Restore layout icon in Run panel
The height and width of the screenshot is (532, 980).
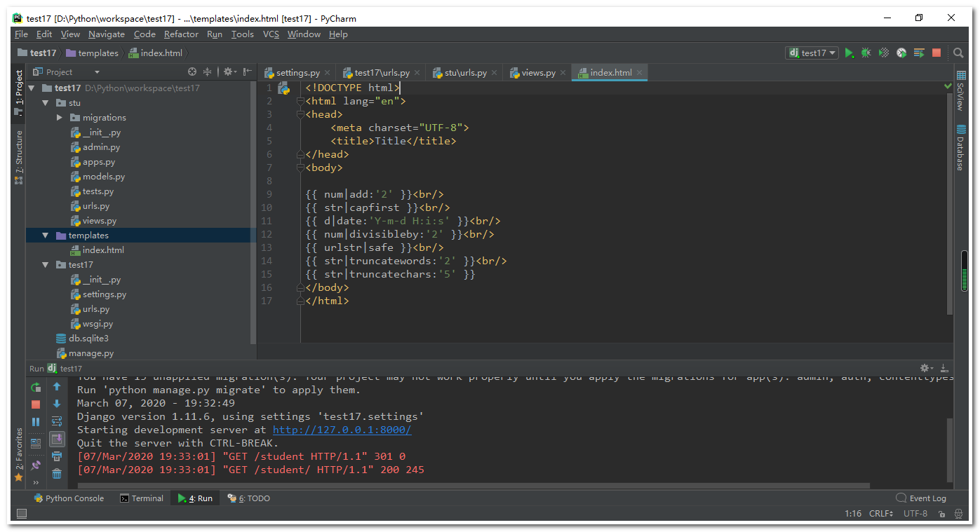pyautogui.click(x=36, y=443)
